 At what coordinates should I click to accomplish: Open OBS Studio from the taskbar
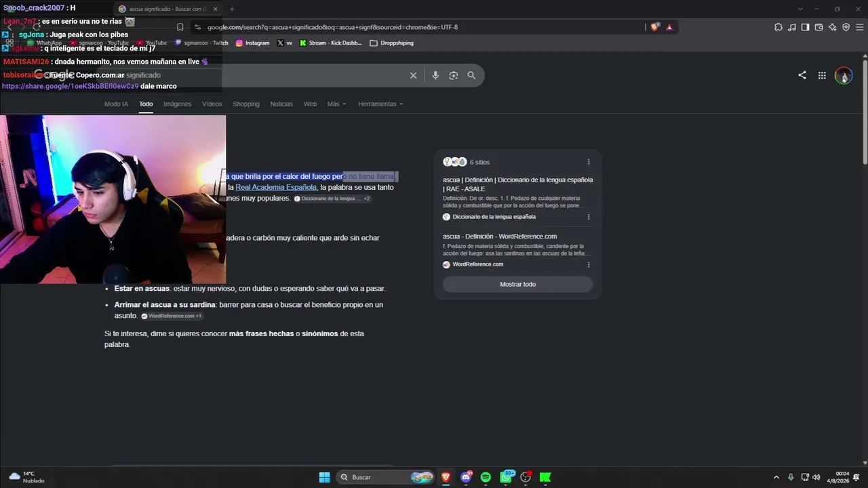526,477
